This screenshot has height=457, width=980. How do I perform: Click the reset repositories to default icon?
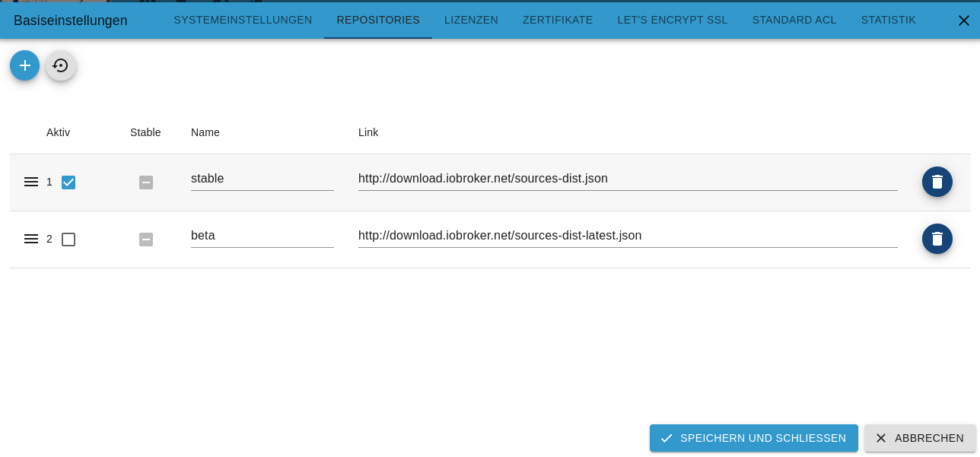coord(60,65)
